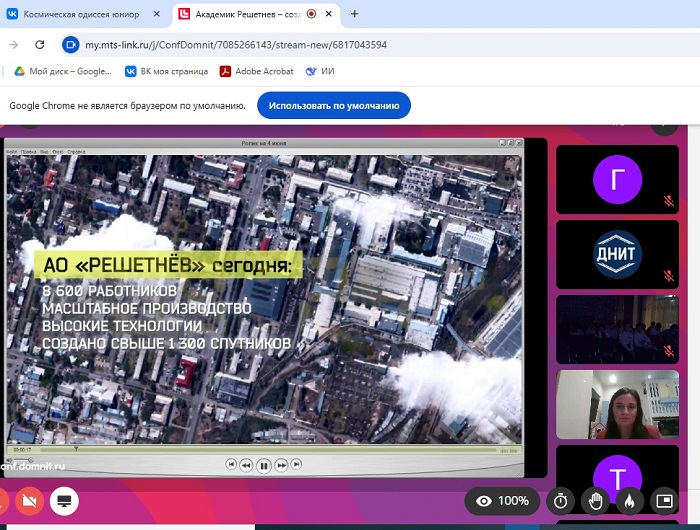Click participant Г purple avatar tile
Screen dimensions: 700x530
point(617,179)
